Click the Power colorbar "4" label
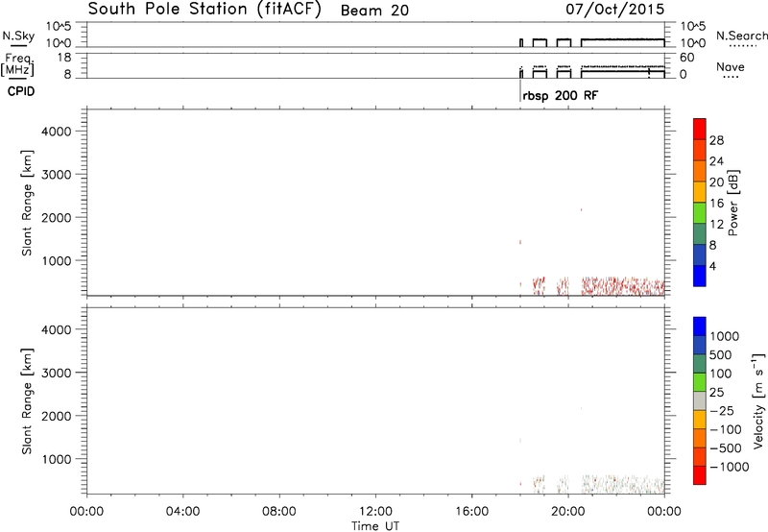768x532 pixels. click(x=713, y=266)
